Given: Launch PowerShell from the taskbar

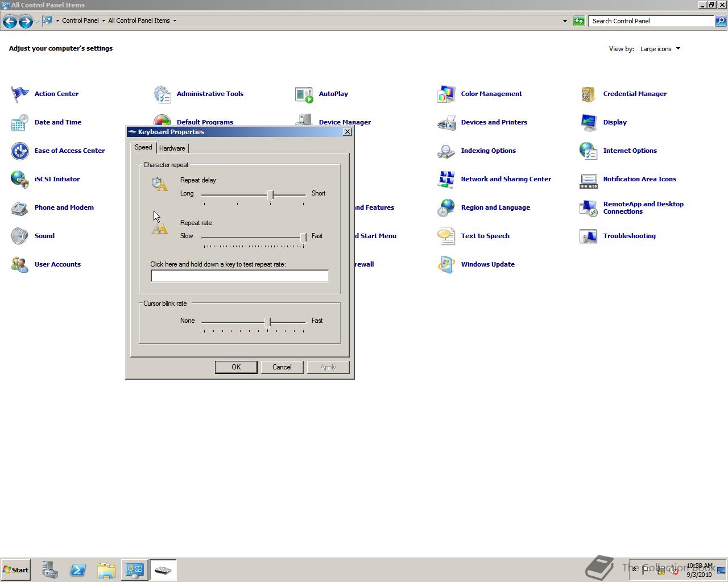Looking at the screenshot, I should point(78,570).
